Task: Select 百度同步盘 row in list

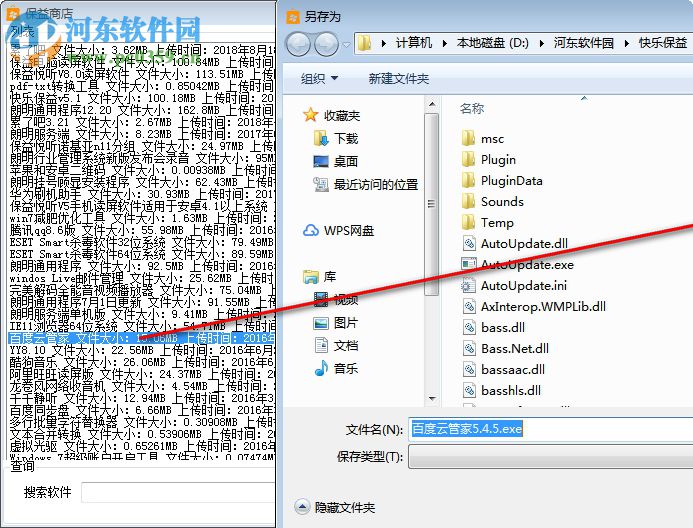Action: 141,410
